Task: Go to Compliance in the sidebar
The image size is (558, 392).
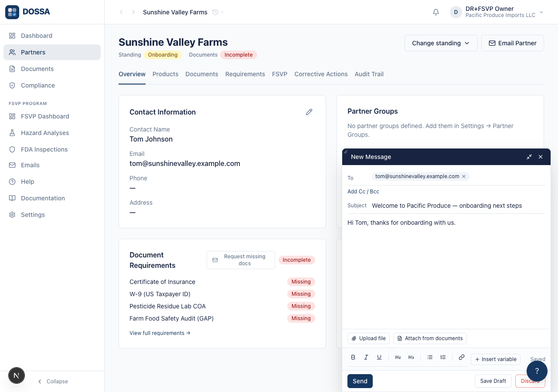Action: 52,85
